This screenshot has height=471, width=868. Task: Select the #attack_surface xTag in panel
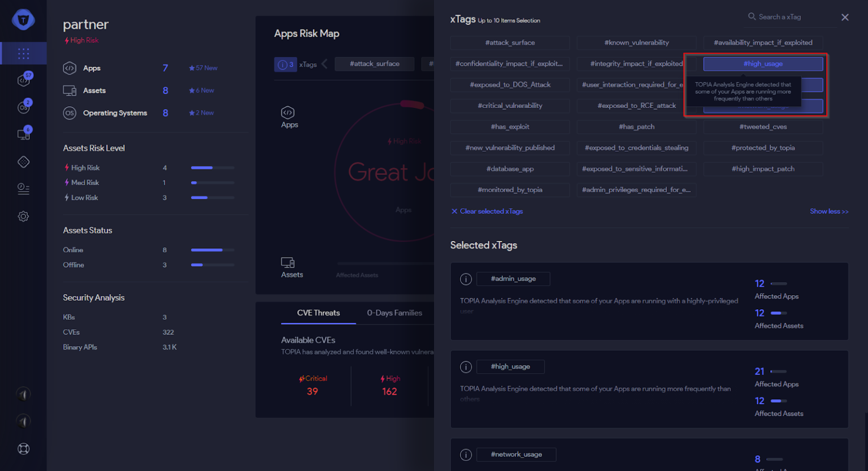tap(510, 43)
